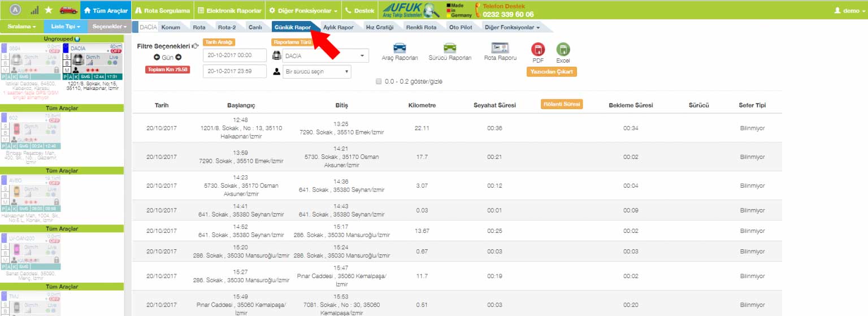Click the 13.67 kilometre cell
Viewport: 868px width, 316px height.
[422, 231]
